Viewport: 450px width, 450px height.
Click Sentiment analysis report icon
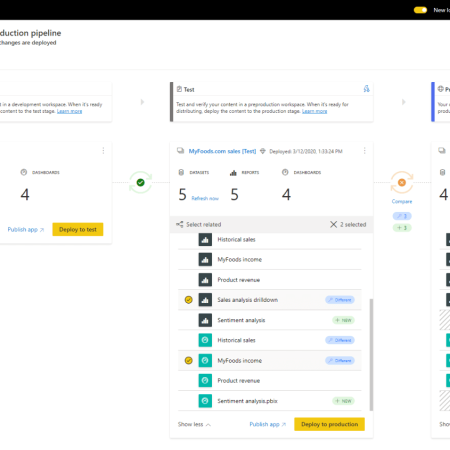coord(205,320)
